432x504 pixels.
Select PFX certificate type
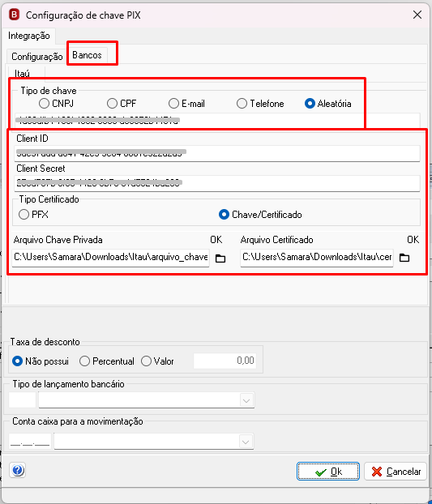34,215
